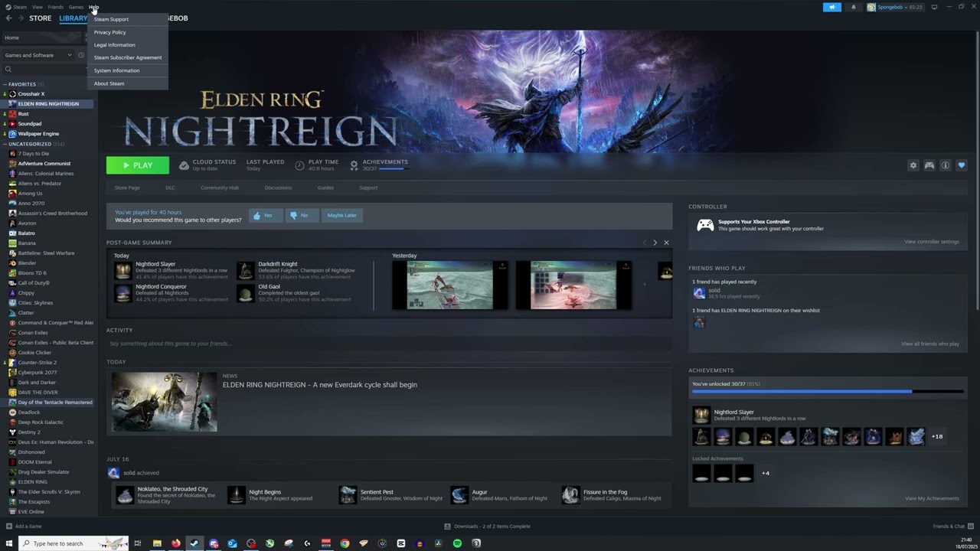Screen dimensions: 980x551
Task: Open game settings gear icon
Action: 913,165
